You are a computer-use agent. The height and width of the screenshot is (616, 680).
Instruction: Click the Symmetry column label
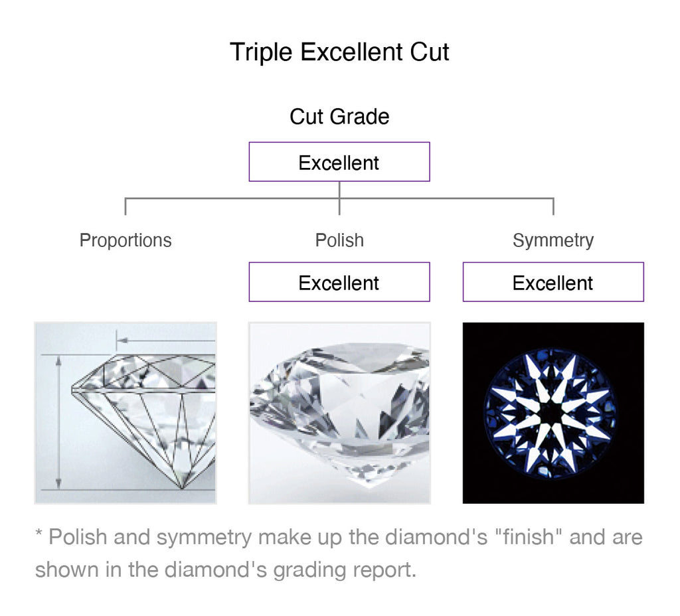pos(553,240)
